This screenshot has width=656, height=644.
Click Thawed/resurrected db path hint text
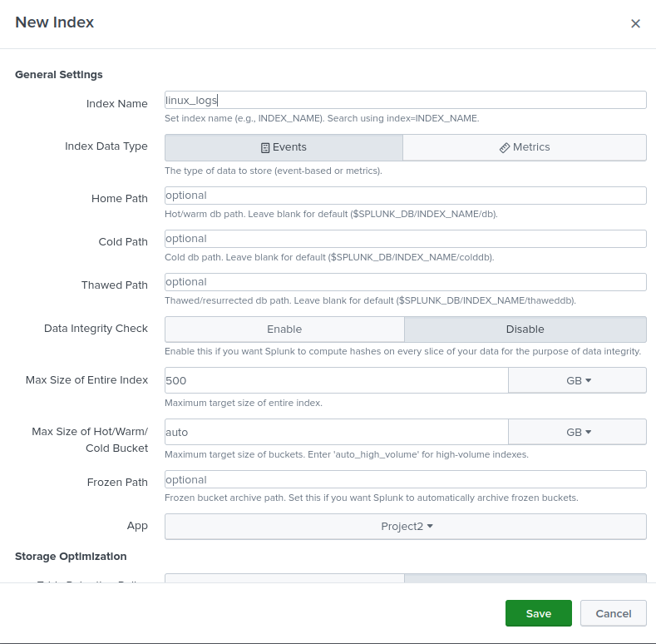click(x=370, y=300)
